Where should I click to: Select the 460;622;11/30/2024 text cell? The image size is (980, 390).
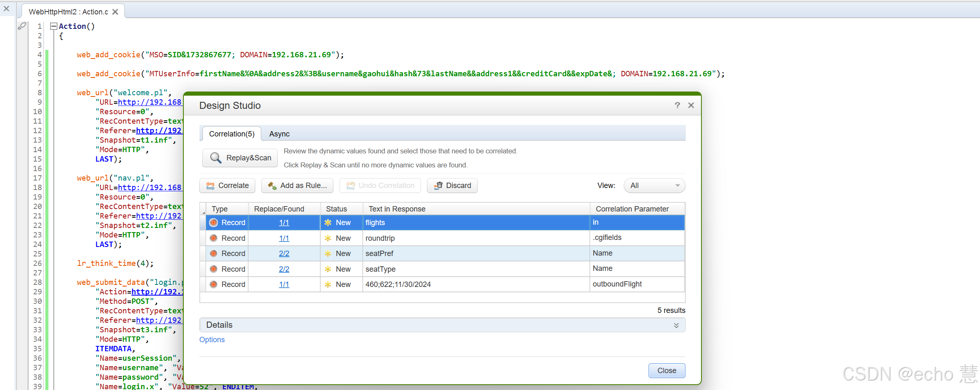click(476, 284)
